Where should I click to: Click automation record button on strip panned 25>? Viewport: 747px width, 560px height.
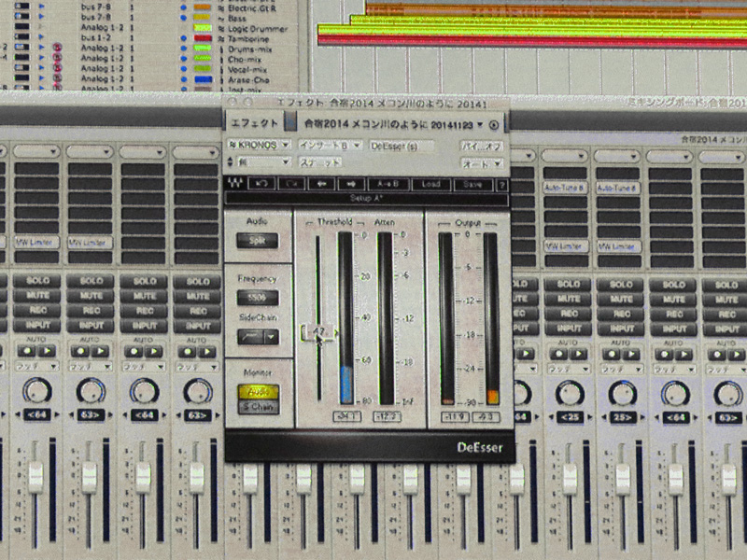pyautogui.click(x=612, y=355)
